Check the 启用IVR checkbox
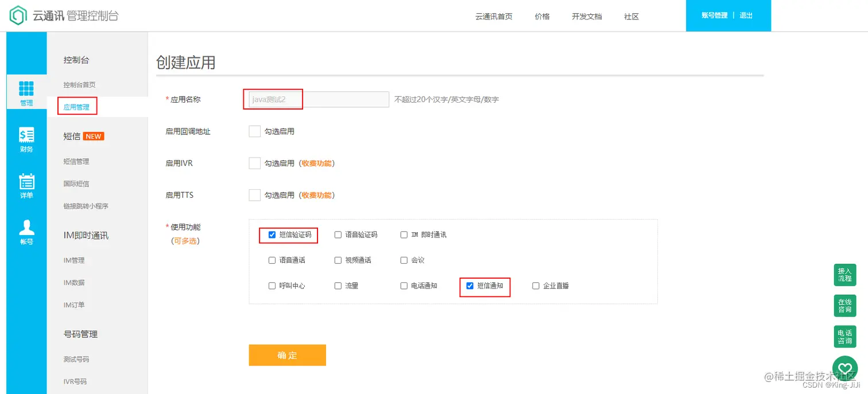This screenshot has width=868, height=394. click(255, 163)
